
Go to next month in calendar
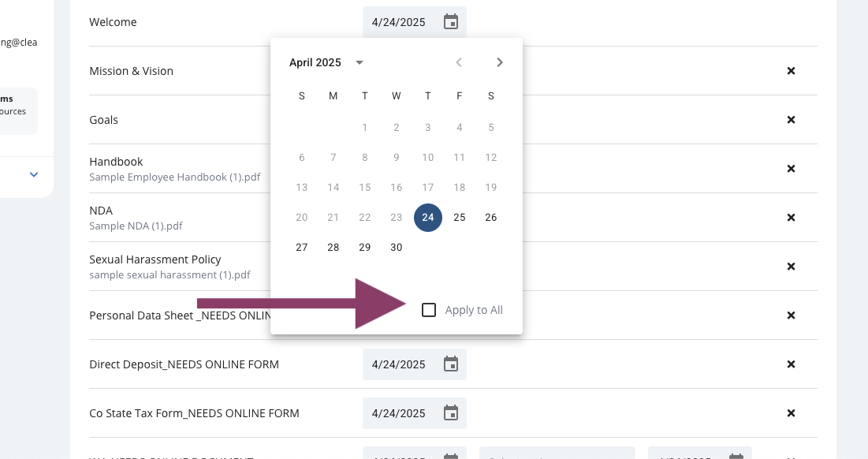499,62
